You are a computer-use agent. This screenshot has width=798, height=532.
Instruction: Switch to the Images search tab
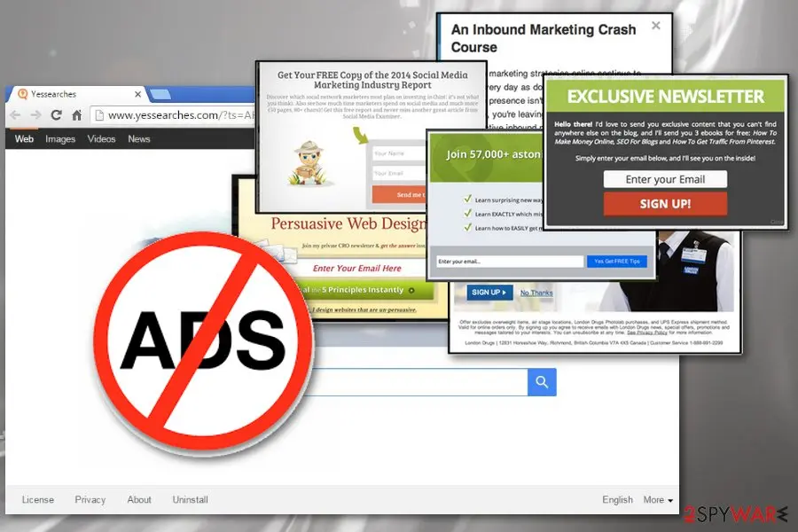(x=60, y=138)
